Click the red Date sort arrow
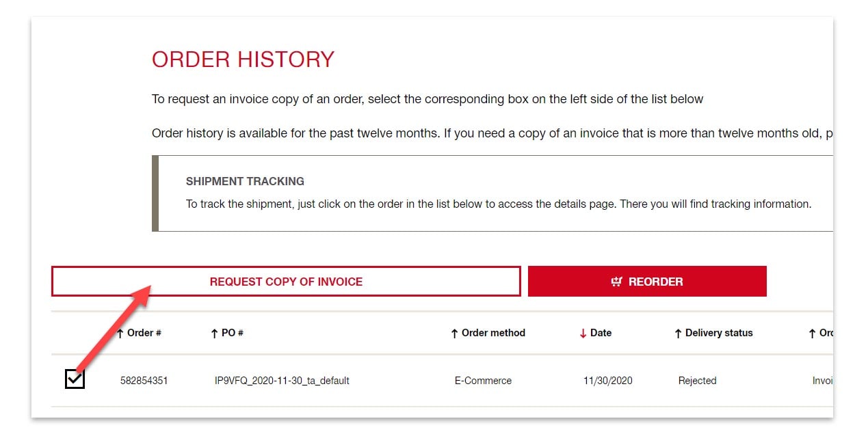This screenshot has height=434, width=868. pyautogui.click(x=583, y=334)
